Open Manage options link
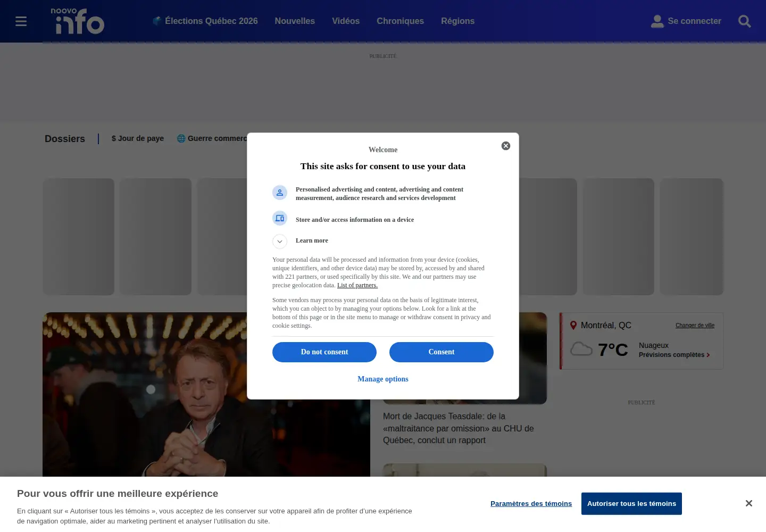 (383, 379)
